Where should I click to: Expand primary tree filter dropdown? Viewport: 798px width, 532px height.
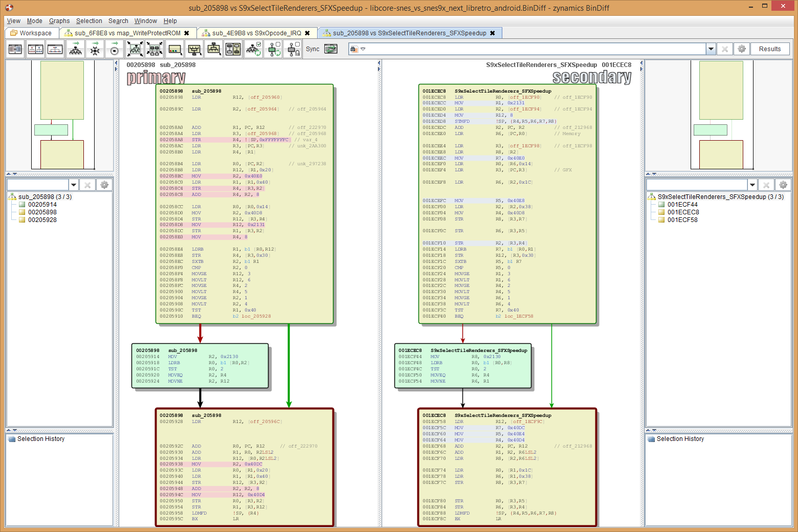pyautogui.click(x=74, y=185)
